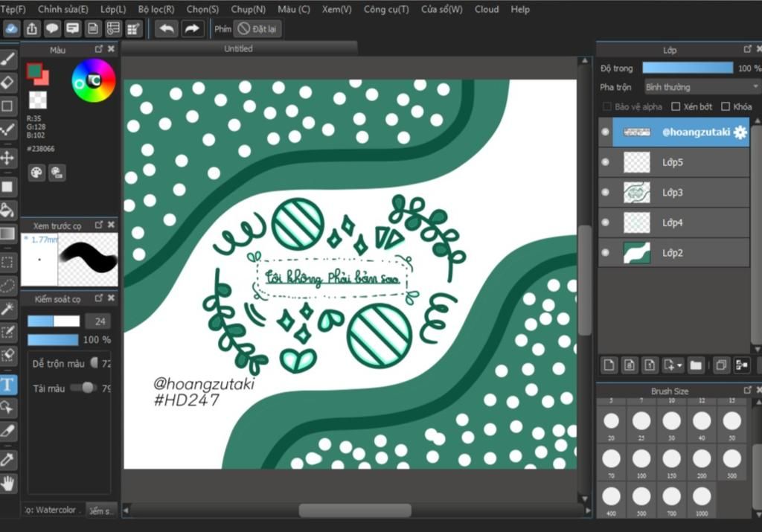Image resolution: width=762 pixels, height=532 pixels.
Task: Pick the Eyedropper tool
Action: (7, 459)
